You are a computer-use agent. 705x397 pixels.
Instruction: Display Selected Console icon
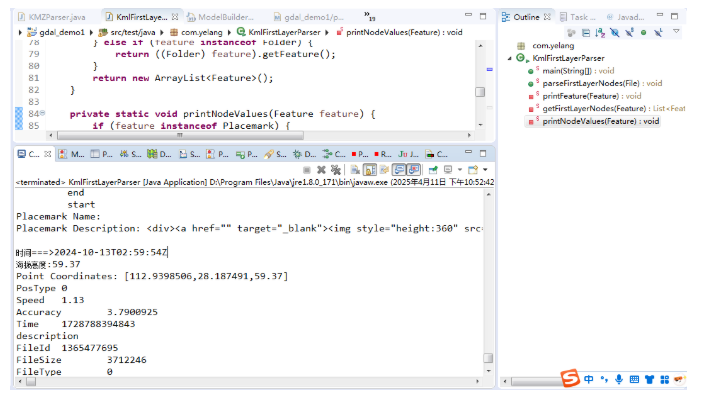click(448, 170)
